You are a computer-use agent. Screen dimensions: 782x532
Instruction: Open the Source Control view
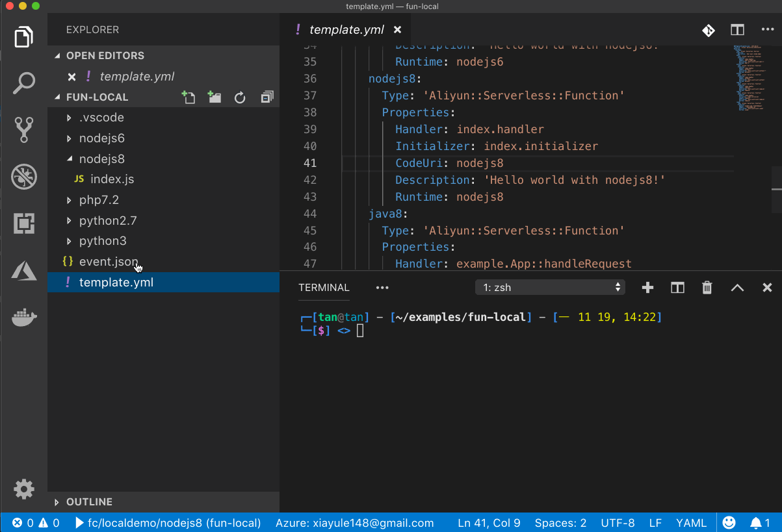click(24, 129)
